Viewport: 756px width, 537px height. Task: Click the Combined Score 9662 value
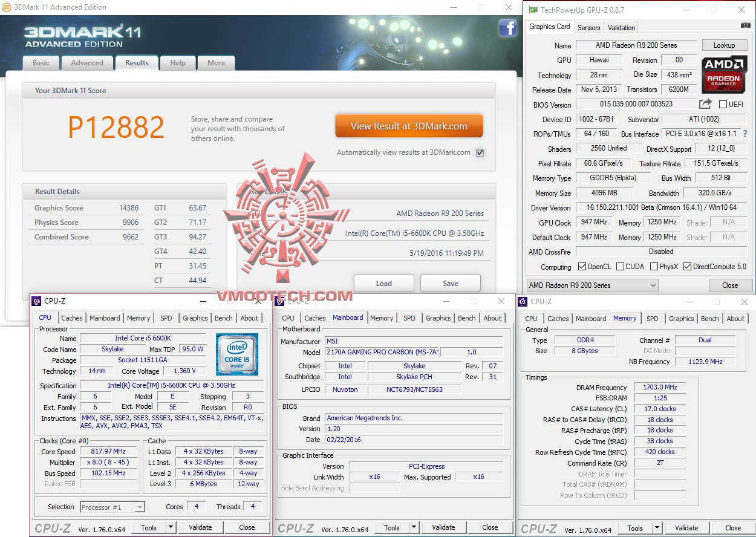click(131, 237)
